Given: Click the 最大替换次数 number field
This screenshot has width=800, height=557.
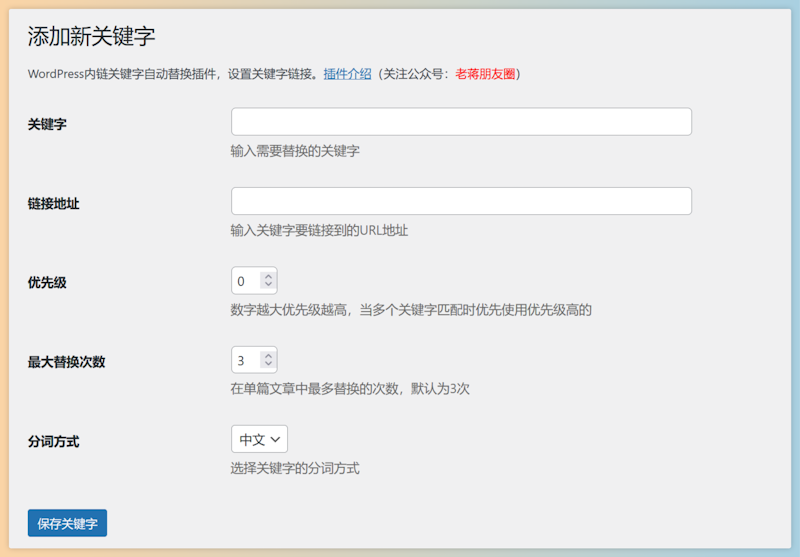Looking at the screenshot, I should pyautogui.click(x=245, y=360).
